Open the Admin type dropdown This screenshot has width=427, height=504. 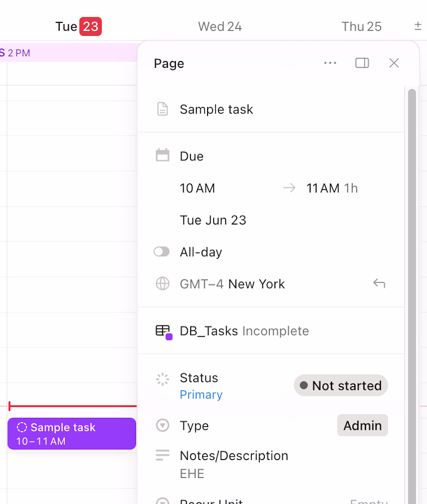(x=362, y=425)
